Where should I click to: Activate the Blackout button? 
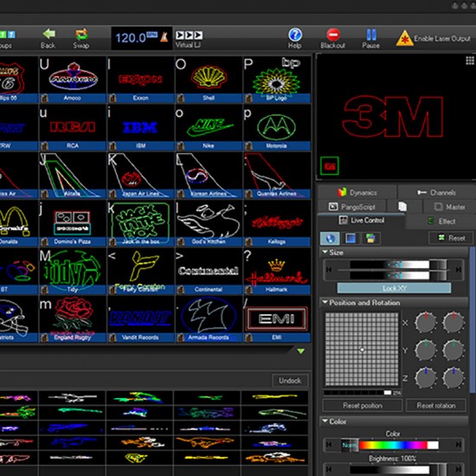333,39
